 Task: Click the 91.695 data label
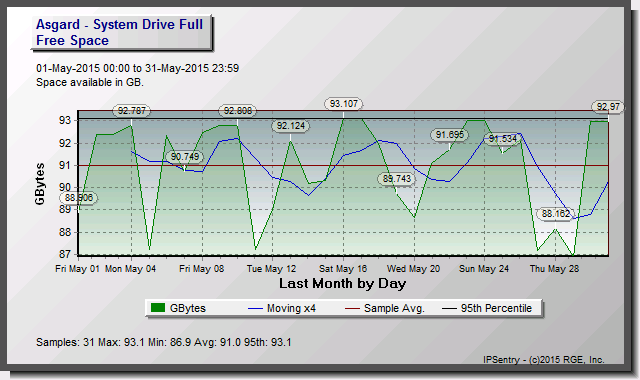coord(449,135)
